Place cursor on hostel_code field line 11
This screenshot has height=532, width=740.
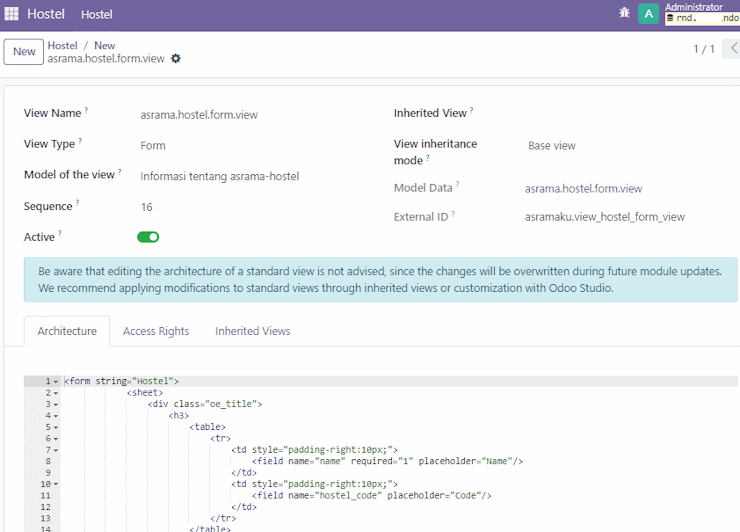click(x=371, y=496)
